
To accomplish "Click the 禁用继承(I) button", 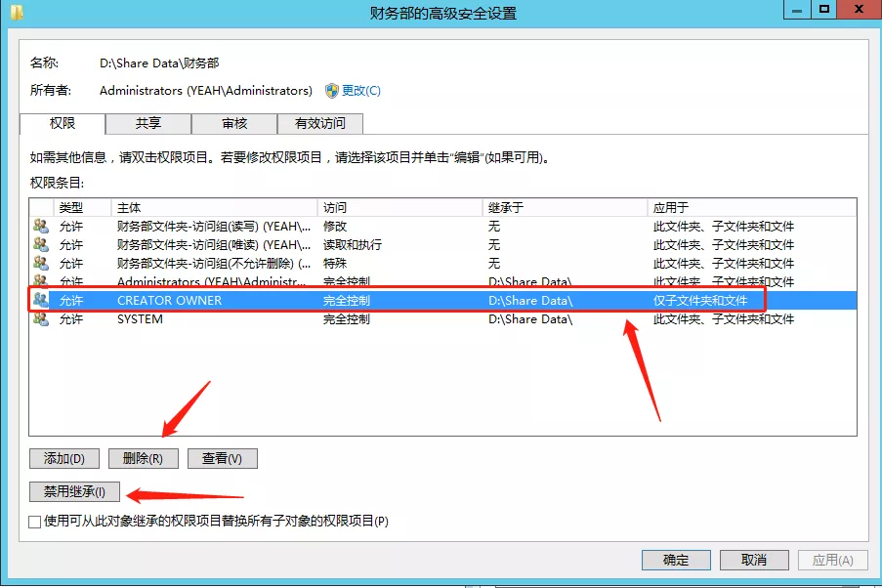I will (74, 491).
